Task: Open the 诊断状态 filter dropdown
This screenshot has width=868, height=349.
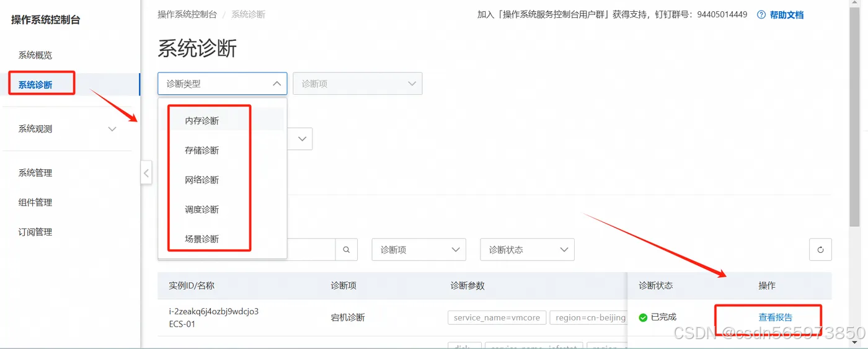Action: [528, 250]
